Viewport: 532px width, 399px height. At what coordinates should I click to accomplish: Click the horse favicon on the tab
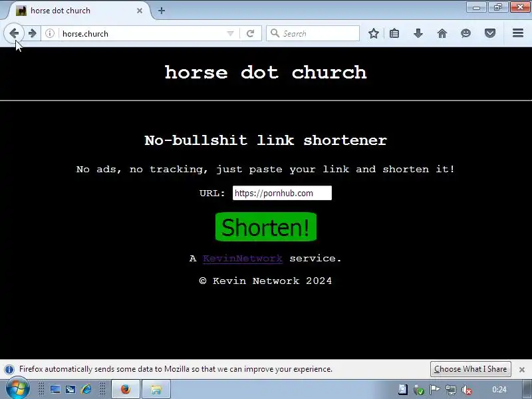click(21, 11)
